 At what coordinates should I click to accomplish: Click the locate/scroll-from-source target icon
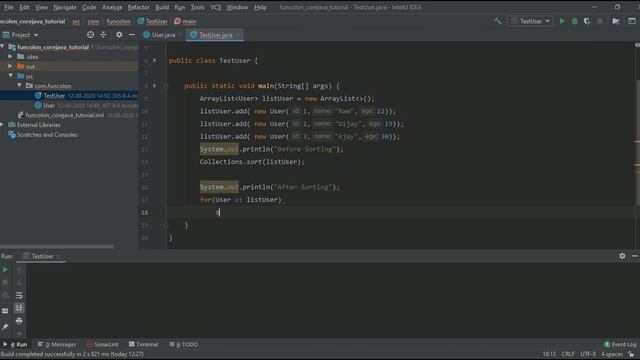coord(90,35)
